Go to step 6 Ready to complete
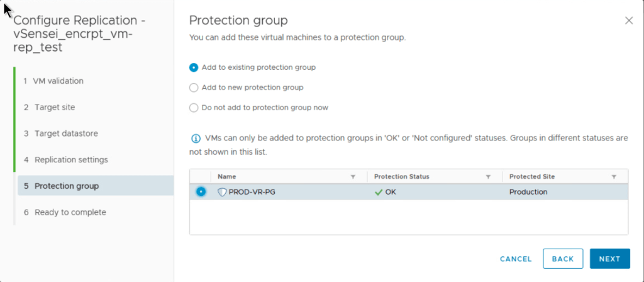The image size is (644, 282). coord(70,212)
